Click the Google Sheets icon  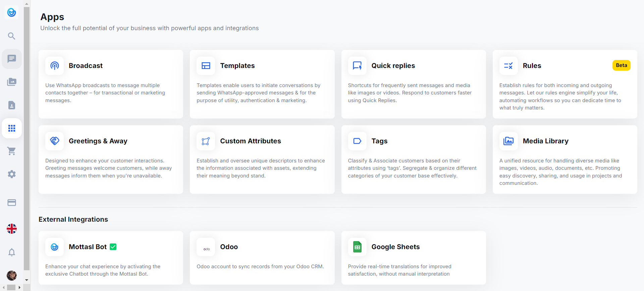point(357,247)
